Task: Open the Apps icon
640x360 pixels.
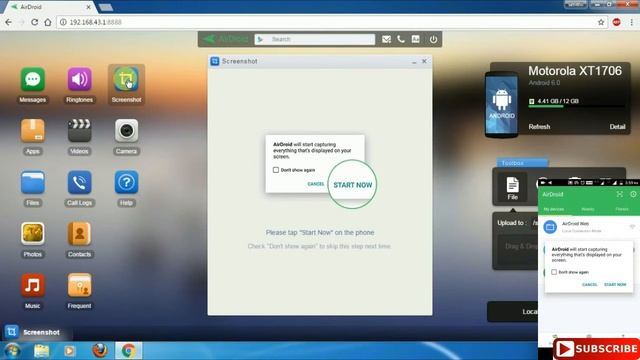Action: point(33,131)
